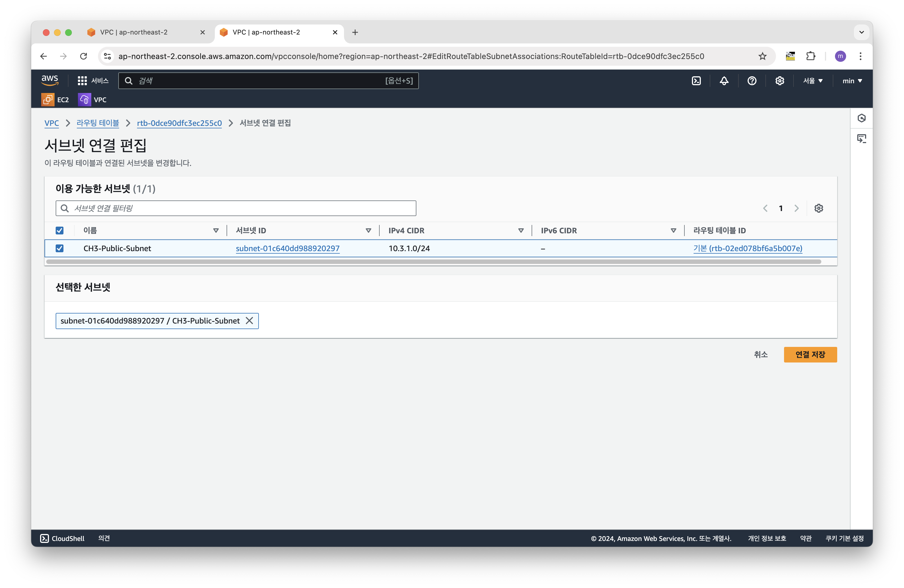
Task: Remove selected CH3-Public-Subnet tag
Action: 249,321
